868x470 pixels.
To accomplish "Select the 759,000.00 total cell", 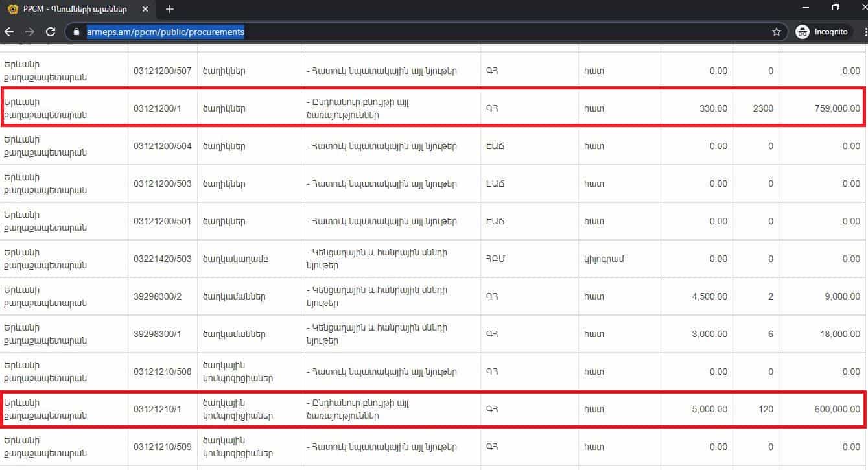I will pos(837,109).
